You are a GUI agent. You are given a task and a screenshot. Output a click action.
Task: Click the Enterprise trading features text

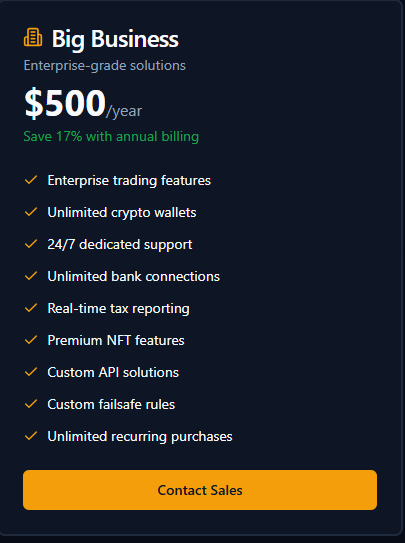point(129,180)
